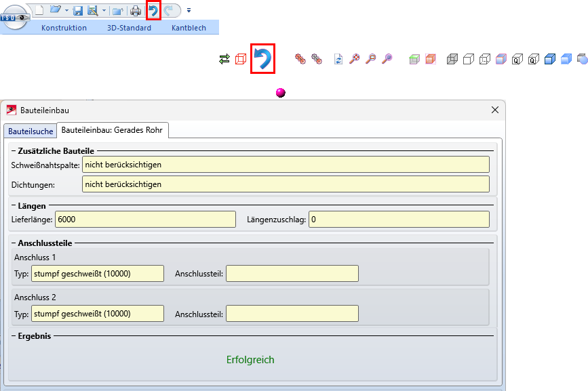Image resolution: width=588 pixels, height=391 pixels.
Task: Switch to the 3D-Standard ribbon tab
Action: click(129, 28)
